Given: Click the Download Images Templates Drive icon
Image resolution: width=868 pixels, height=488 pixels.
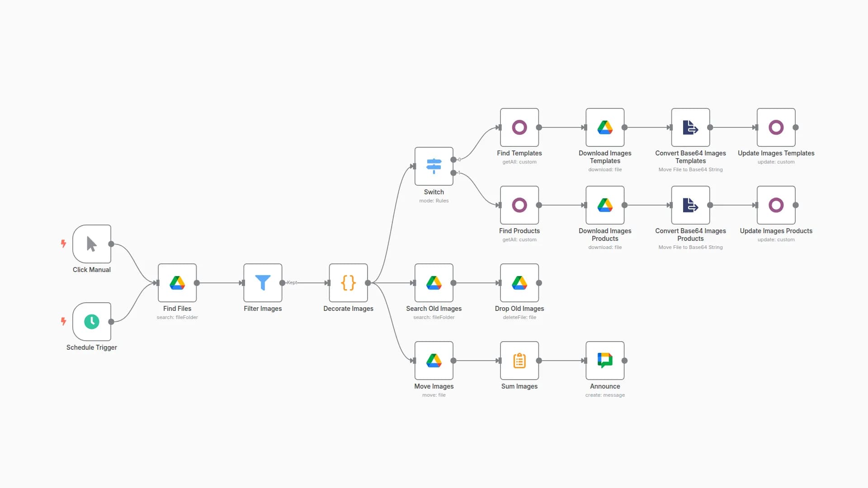Looking at the screenshot, I should coord(604,128).
